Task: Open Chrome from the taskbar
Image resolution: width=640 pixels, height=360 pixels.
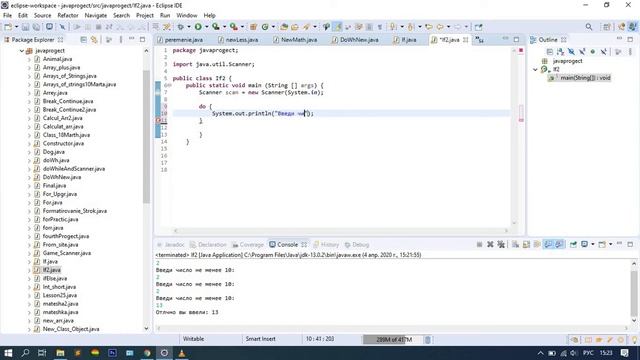Action: 147,353
